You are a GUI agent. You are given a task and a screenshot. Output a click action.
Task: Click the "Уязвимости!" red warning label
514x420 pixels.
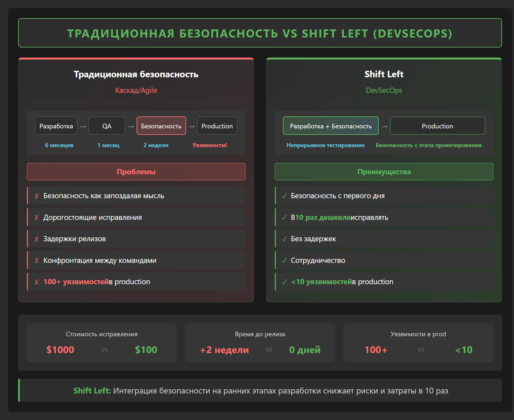coord(210,145)
